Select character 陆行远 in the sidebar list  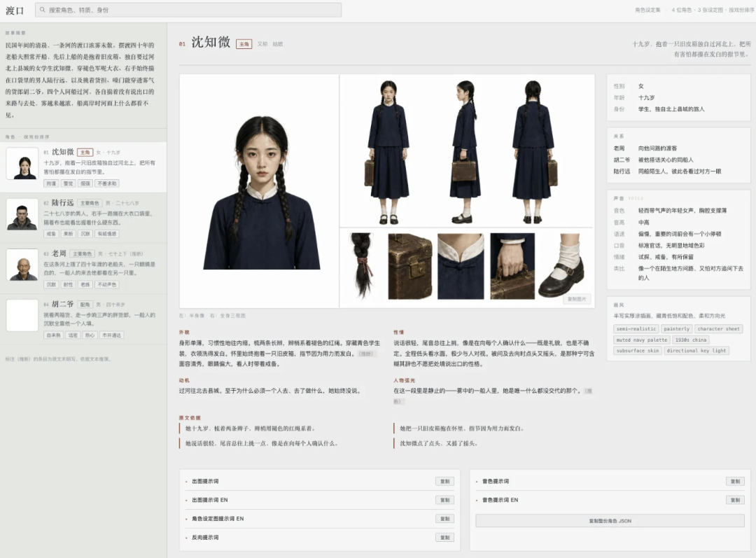83,218
